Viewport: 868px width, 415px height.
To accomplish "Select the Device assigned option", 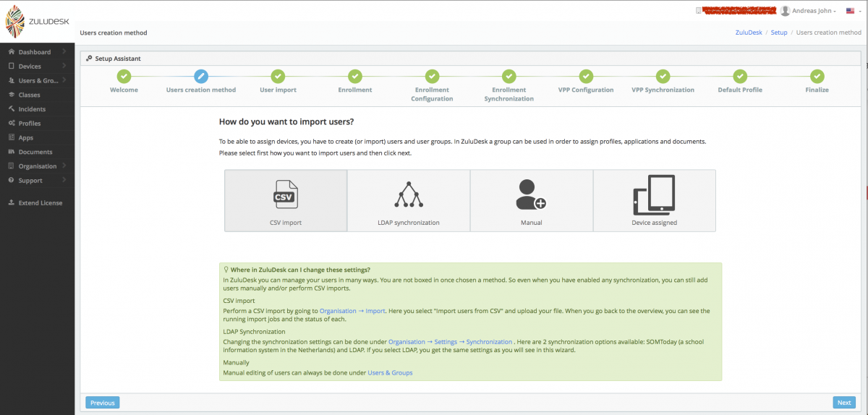I will [655, 200].
